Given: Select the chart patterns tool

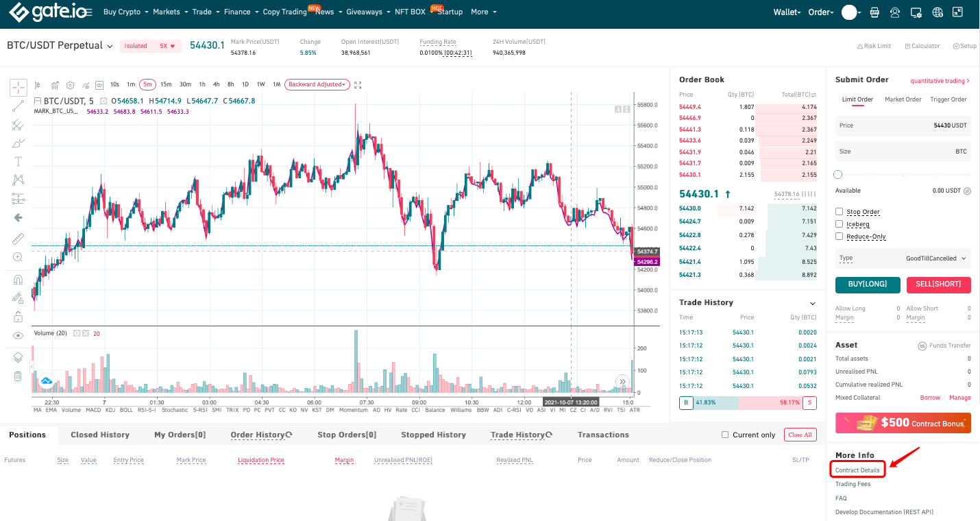Looking at the screenshot, I should [19, 180].
